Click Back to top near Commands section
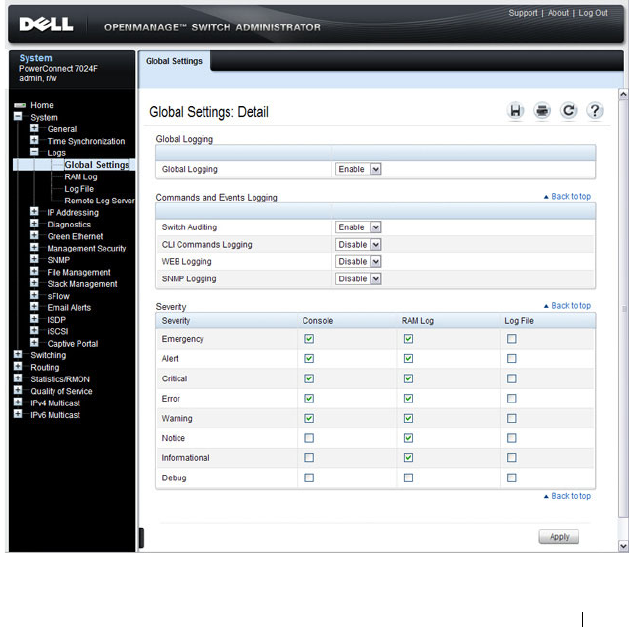This screenshot has width=641, height=627. [x=571, y=197]
